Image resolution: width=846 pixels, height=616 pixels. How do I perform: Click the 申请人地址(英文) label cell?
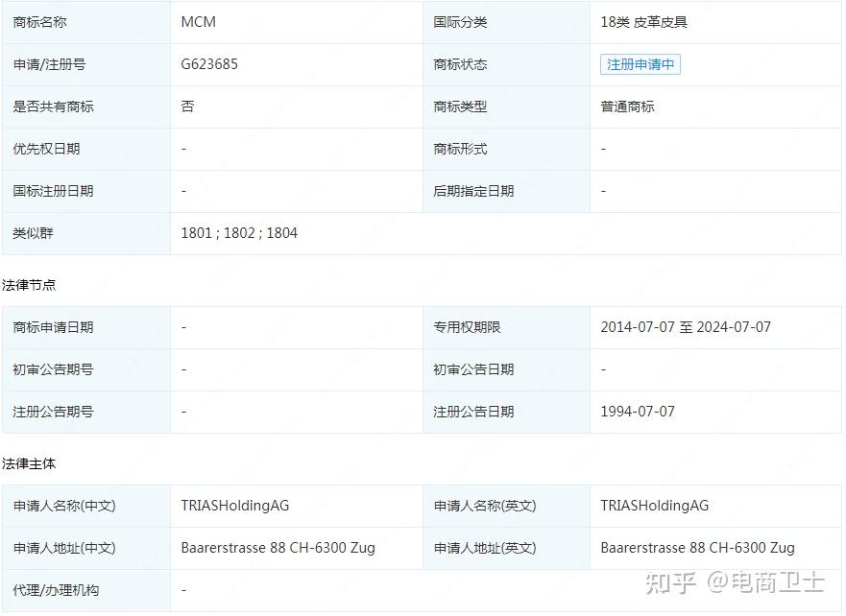(x=506, y=548)
